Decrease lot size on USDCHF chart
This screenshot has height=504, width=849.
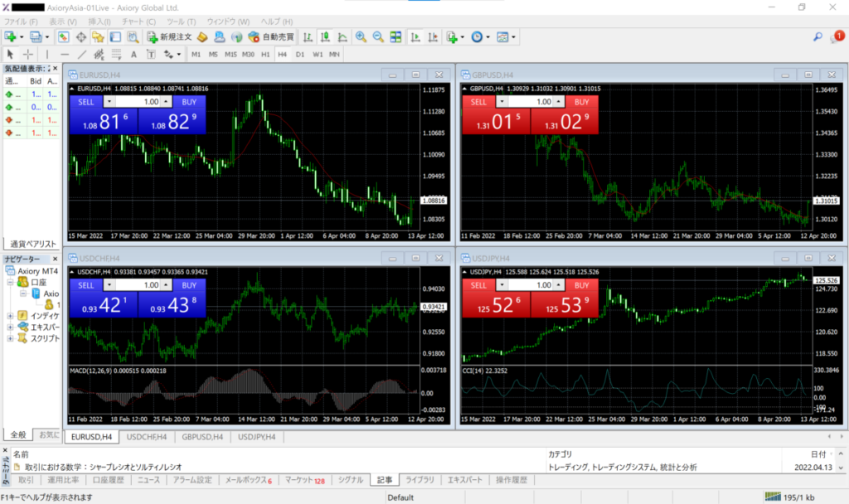pos(109,285)
